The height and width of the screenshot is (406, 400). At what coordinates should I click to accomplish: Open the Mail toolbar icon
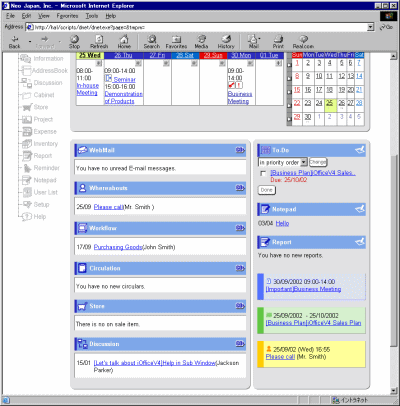pyautogui.click(x=254, y=42)
